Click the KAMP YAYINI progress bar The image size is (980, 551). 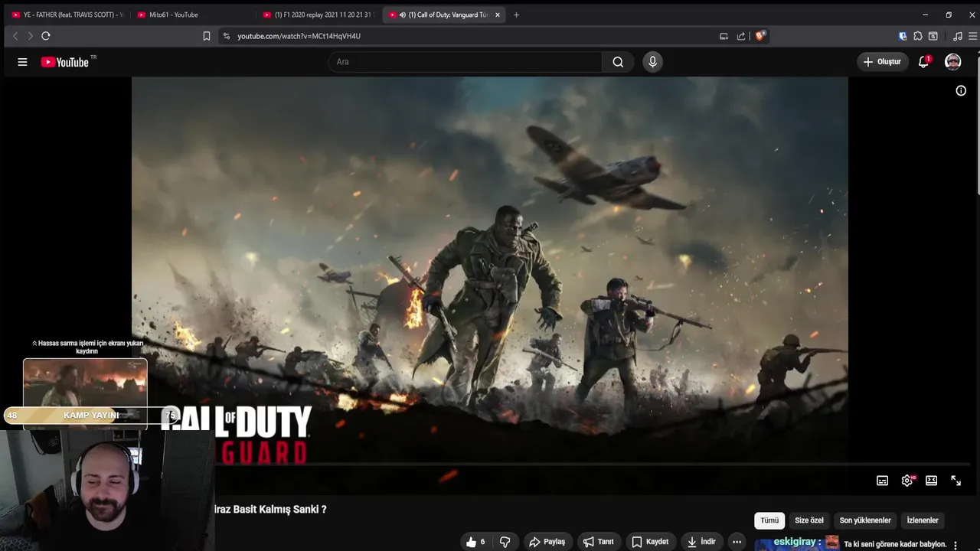coord(91,416)
